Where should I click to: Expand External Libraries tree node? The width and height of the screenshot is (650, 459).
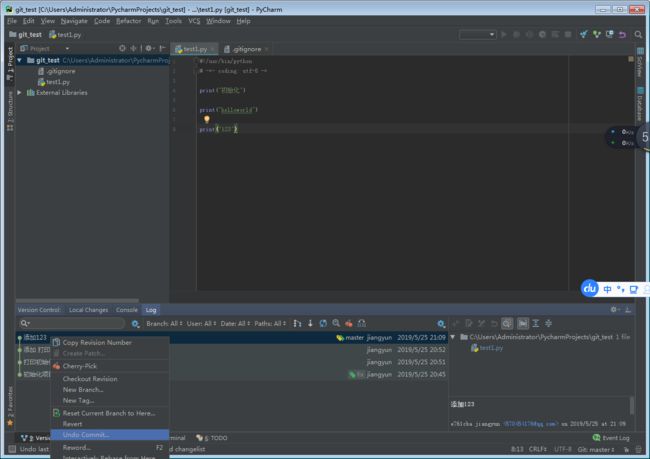pos(19,92)
